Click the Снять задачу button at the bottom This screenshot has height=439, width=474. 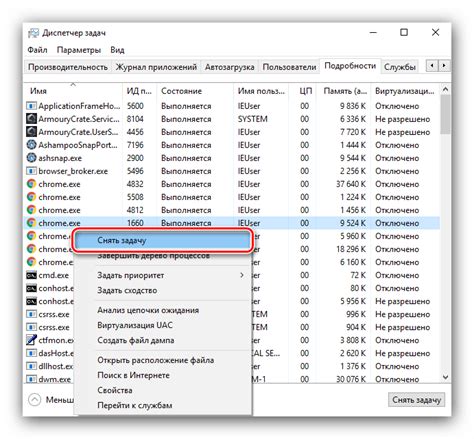(416, 399)
